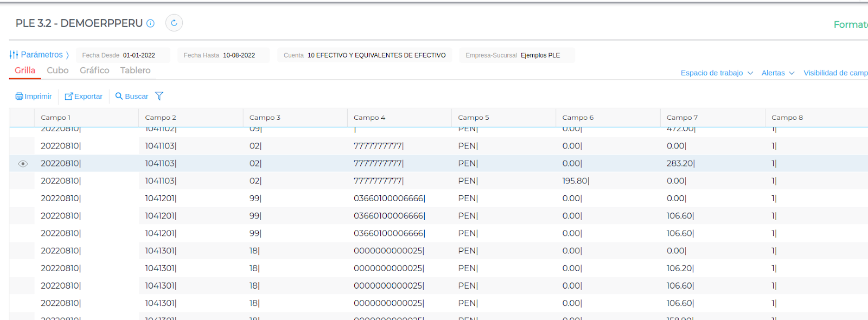Click the Cuenta parameter field
This screenshot has height=320, width=868.
365,55
